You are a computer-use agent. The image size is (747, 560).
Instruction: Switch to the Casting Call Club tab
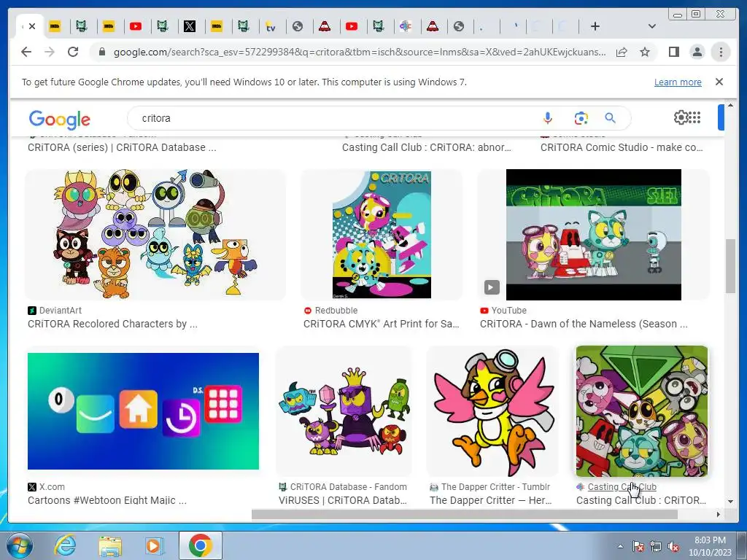click(406, 26)
